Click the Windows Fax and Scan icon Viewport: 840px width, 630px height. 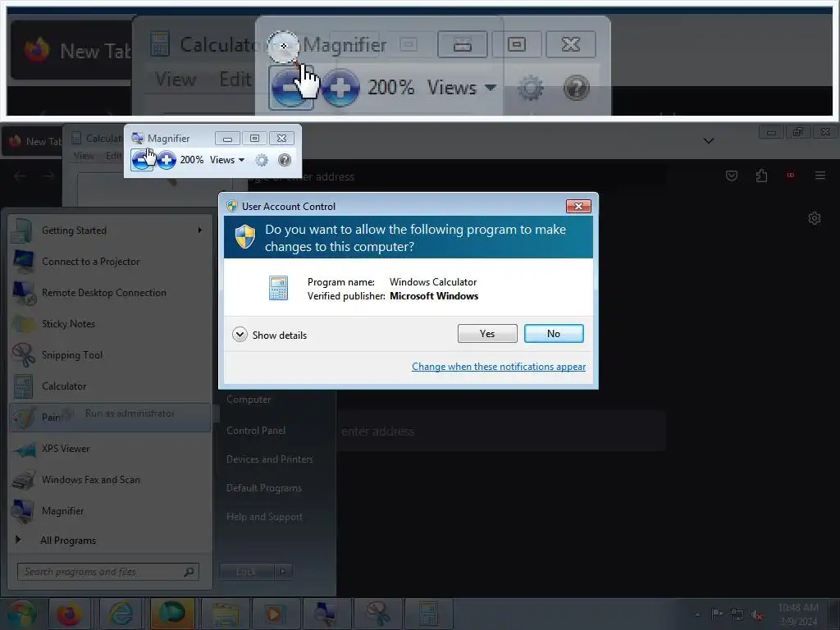coord(23,479)
